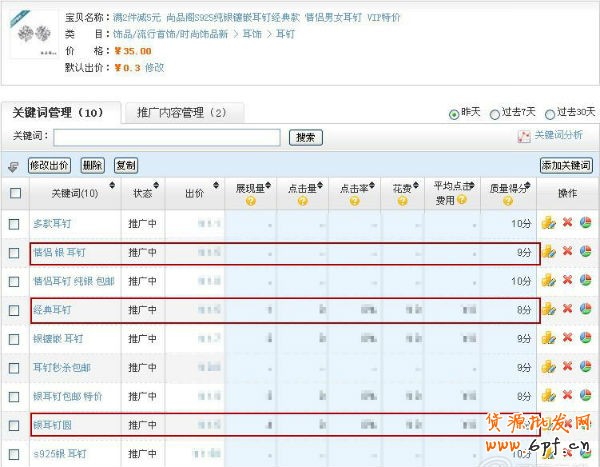Click the bid edit icon for 银耳钉包邮 特价
The height and width of the screenshot is (467, 600).
click(547, 397)
